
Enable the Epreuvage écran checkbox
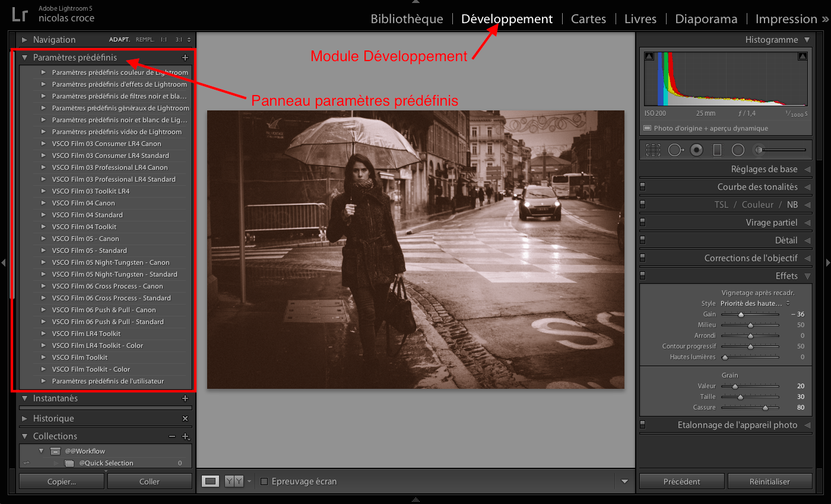click(265, 481)
